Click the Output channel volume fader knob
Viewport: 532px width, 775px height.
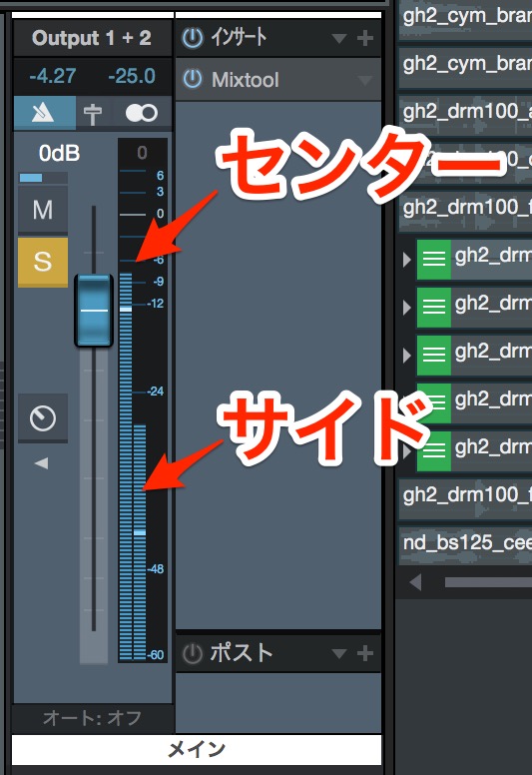point(94,311)
